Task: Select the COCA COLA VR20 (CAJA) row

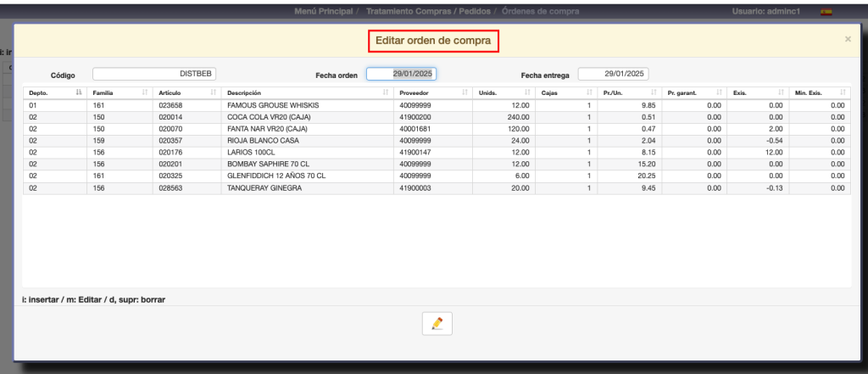Action: click(437, 117)
